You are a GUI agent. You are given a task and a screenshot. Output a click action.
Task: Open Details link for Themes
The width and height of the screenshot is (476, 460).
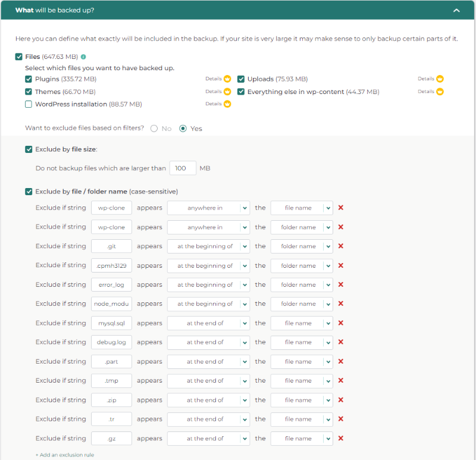coord(213,92)
